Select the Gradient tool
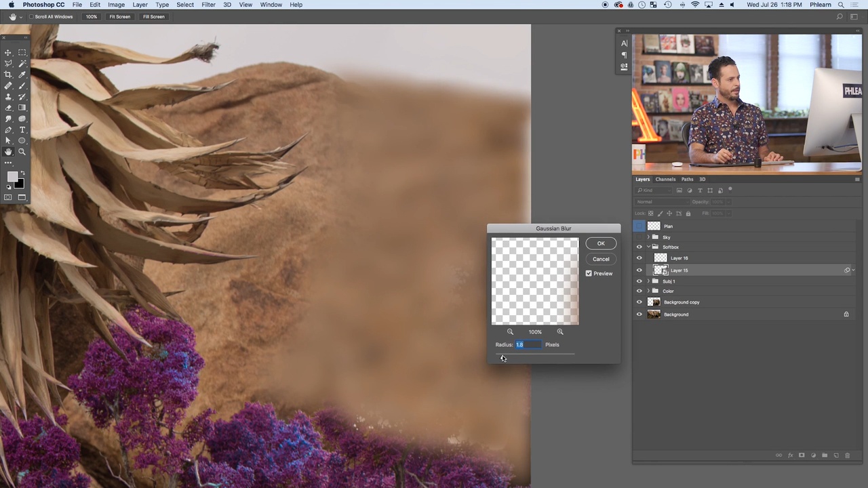The height and width of the screenshot is (488, 868). [x=22, y=108]
